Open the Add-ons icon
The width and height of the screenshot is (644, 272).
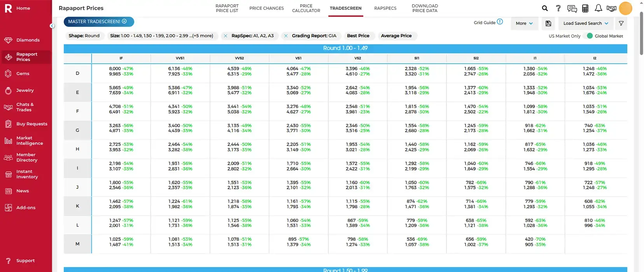point(8,207)
